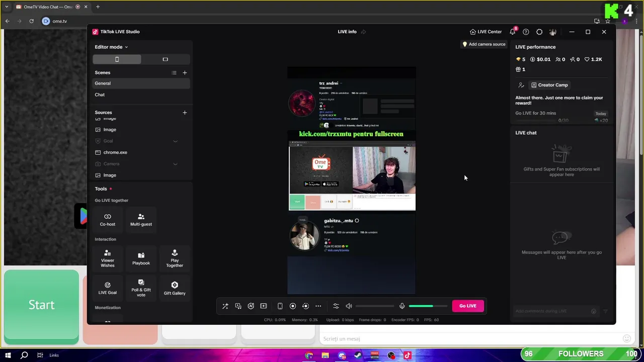Click Add camera source tip
The image size is (644, 362).
coord(484,44)
